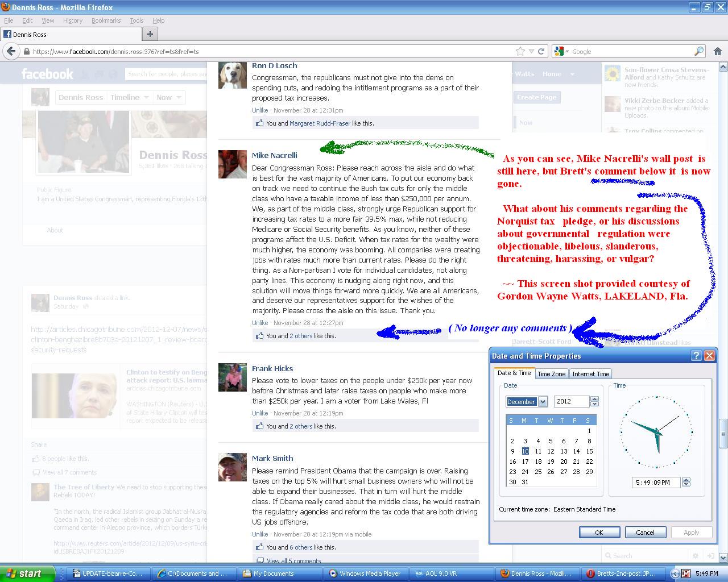Screen dimensions: 728x582
Task: Click the Gmail tray icon
Action: [686, 573]
